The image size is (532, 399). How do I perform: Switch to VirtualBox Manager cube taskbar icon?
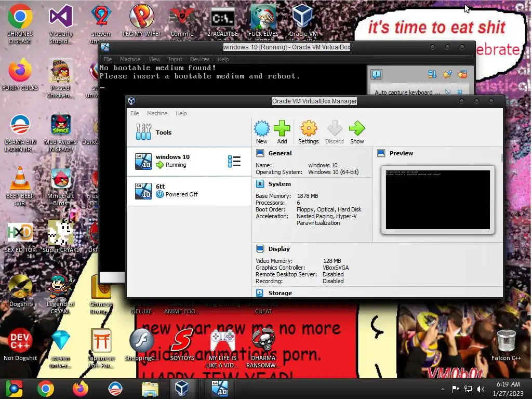pos(181,389)
